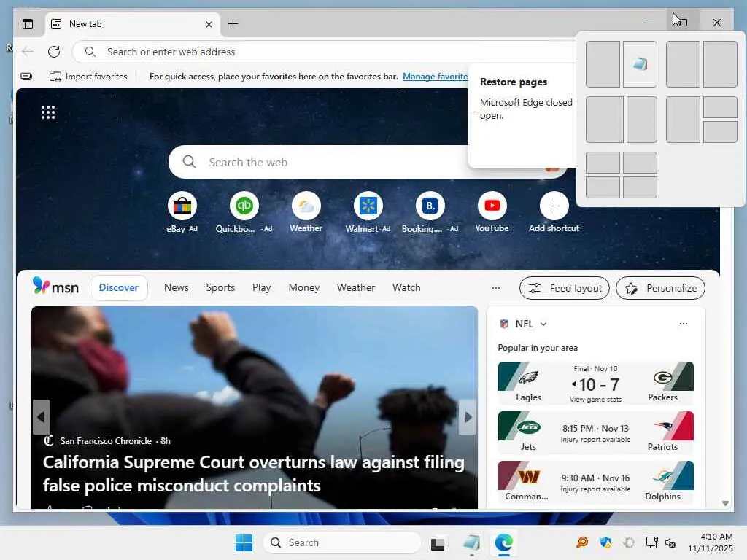Refresh the page

54,52
